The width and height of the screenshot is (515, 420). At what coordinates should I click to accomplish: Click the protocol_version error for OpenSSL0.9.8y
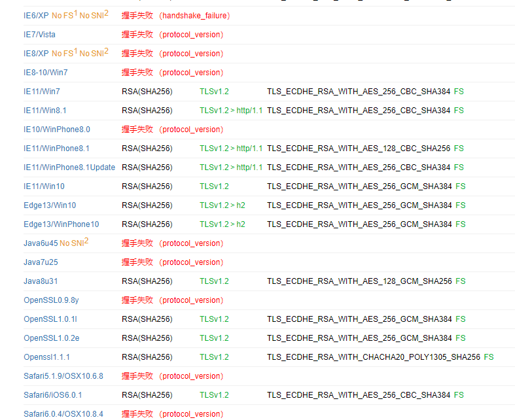click(191, 300)
